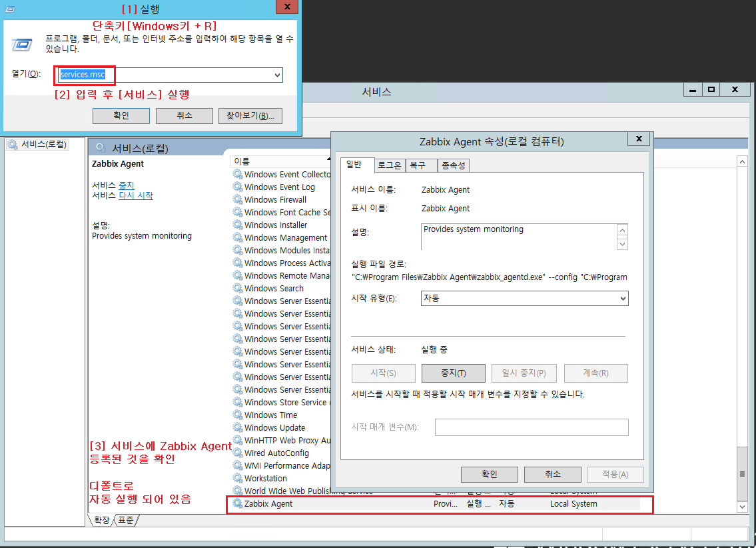Click search-gear icon in 서비스(로컬) header
Image resolution: width=756 pixels, height=548 pixels.
point(101,147)
